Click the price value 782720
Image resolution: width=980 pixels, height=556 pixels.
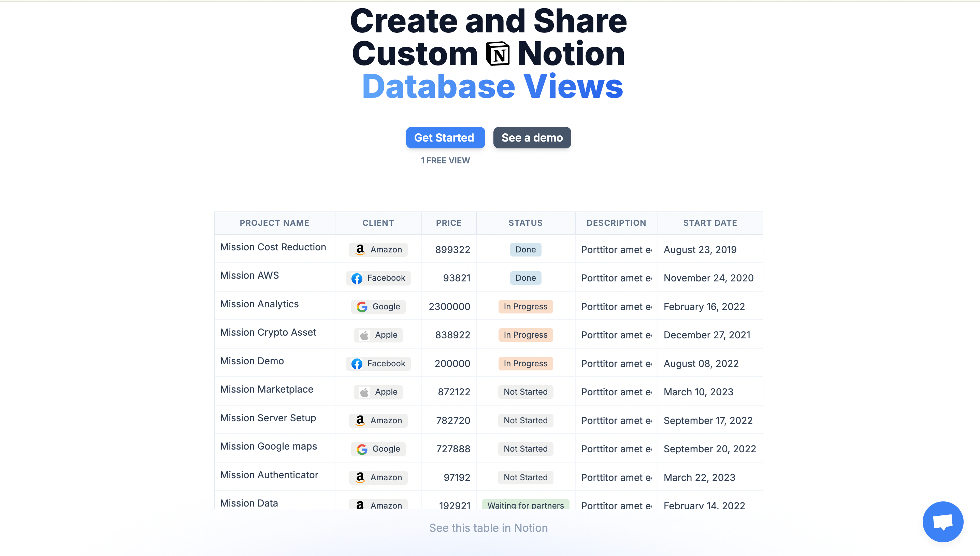coord(453,421)
